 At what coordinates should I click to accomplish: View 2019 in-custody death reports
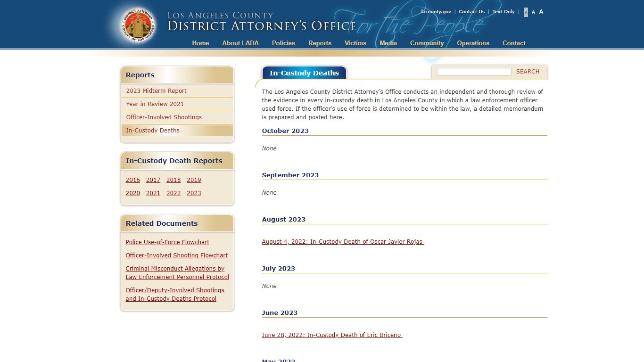pyautogui.click(x=194, y=180)
